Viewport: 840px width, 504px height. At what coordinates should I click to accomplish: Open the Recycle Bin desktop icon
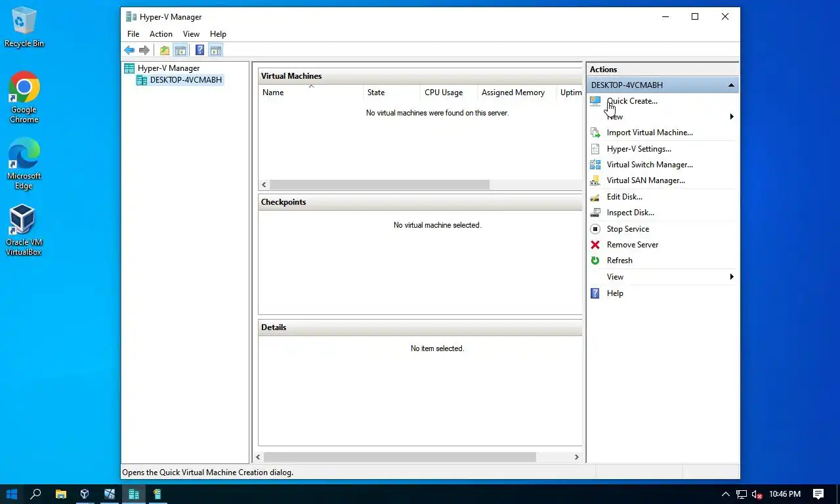pos(24,28)
